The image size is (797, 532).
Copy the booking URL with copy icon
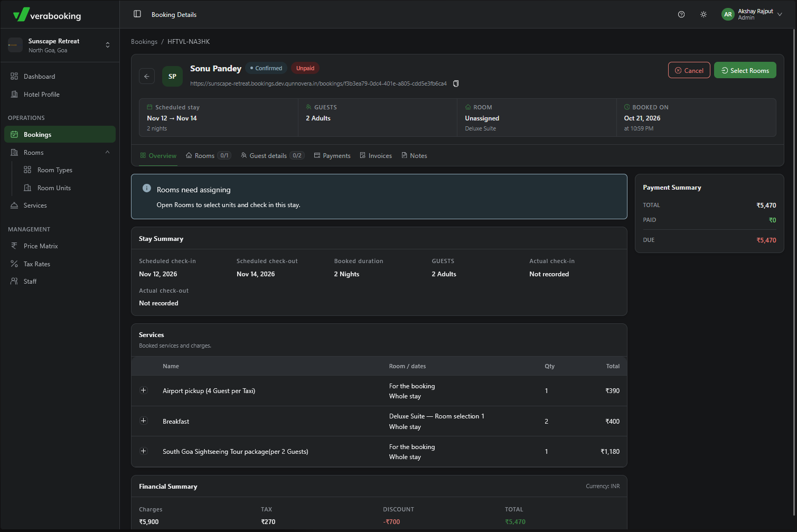(x=456, y=83)
